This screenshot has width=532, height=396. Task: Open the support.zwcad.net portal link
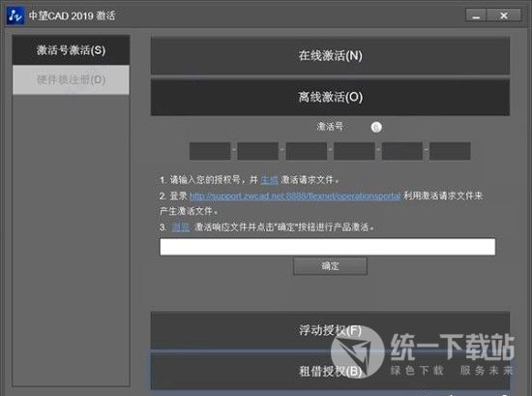pos(295,196)
